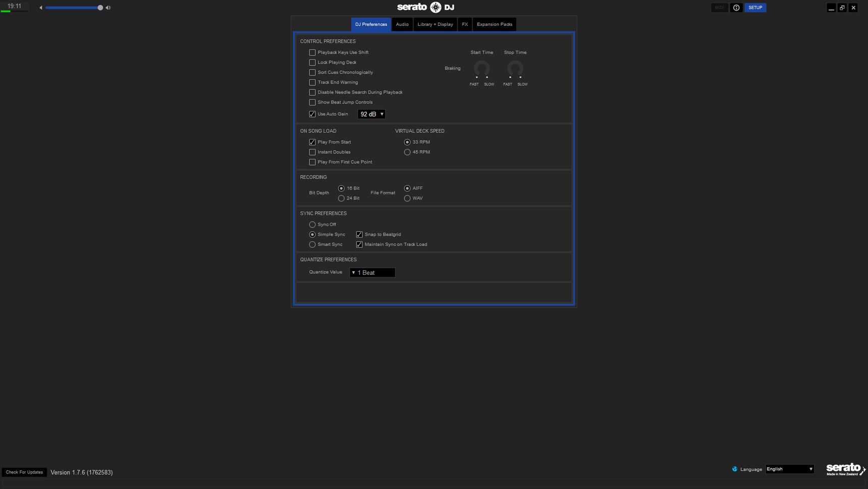Image resolution: width=868 pixels, height=489 pixels.
Task: Choose 24 Bit recording depth
Action: (x=341, y=199)
